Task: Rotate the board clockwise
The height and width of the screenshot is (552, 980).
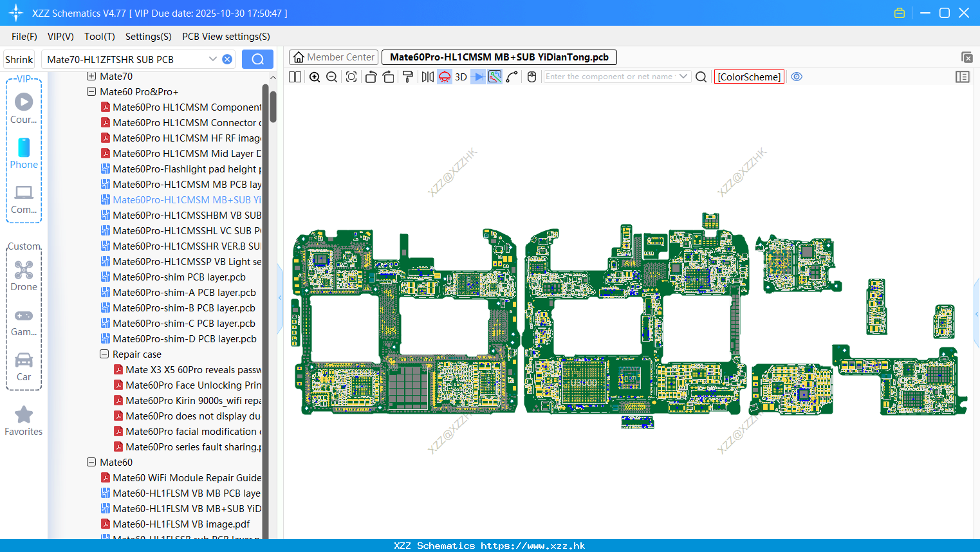Action: pyautogui.click(x=388, y=77)
